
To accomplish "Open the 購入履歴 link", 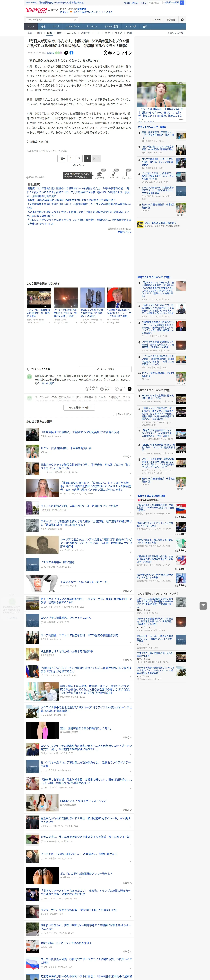I will point(171,19).
